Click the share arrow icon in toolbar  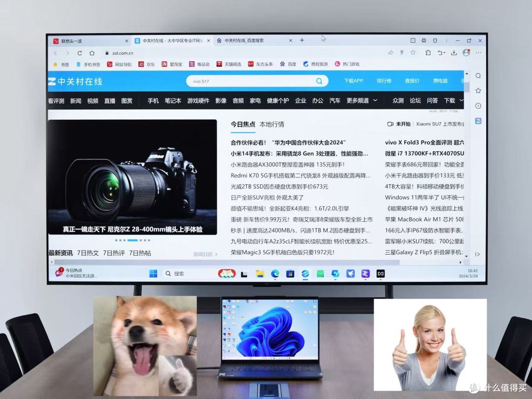[391, 53]
